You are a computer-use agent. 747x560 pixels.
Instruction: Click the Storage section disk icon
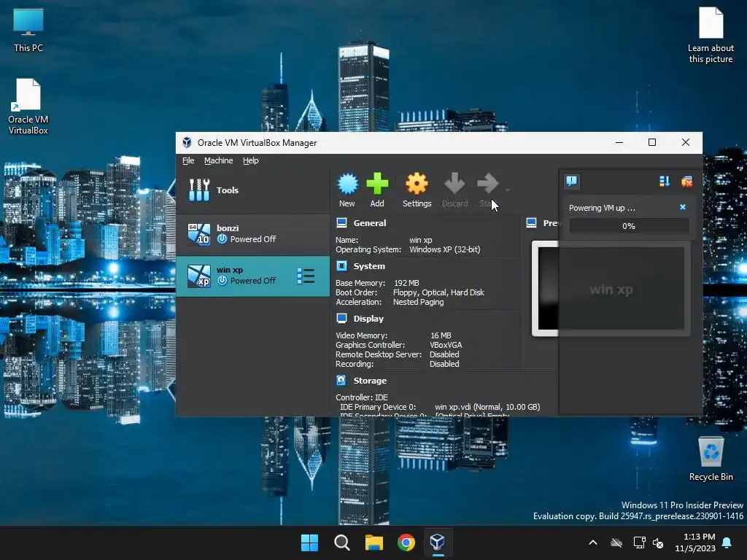341,380
